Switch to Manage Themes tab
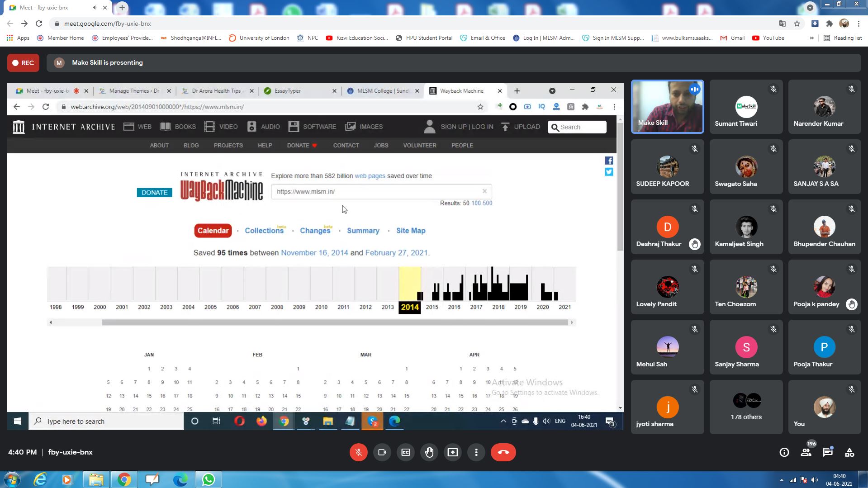 [134, 91]
